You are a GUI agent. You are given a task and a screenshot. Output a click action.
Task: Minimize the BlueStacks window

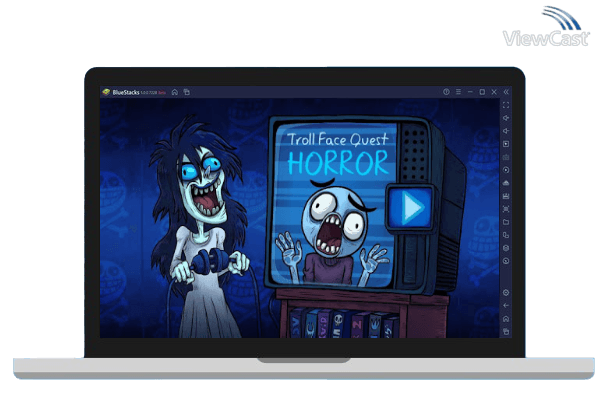click(x=470, y=92)
